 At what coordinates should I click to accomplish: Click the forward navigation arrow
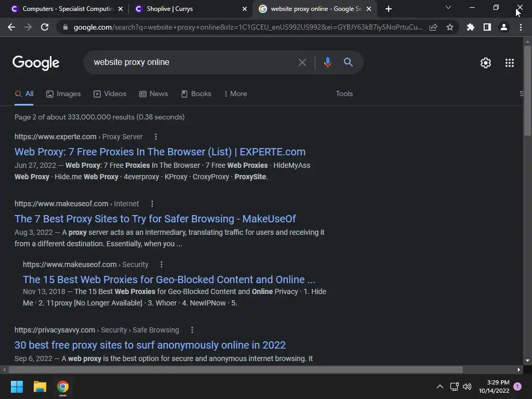(x=28, y=27)
